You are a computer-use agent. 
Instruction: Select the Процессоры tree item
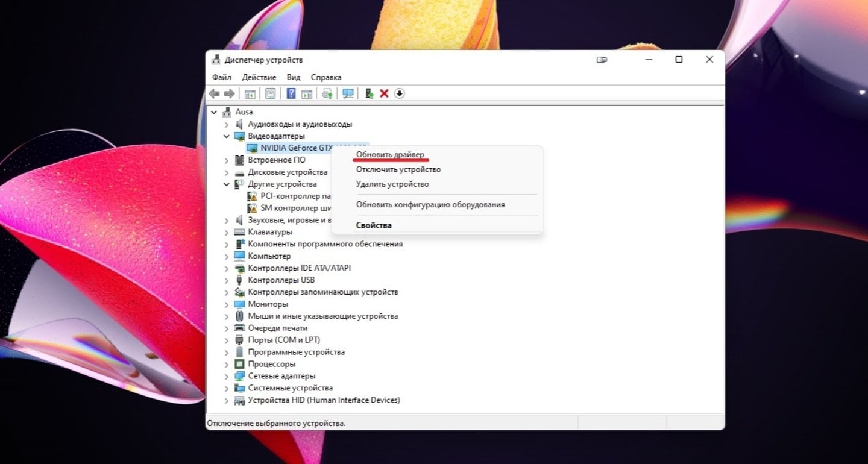(271, 364)
